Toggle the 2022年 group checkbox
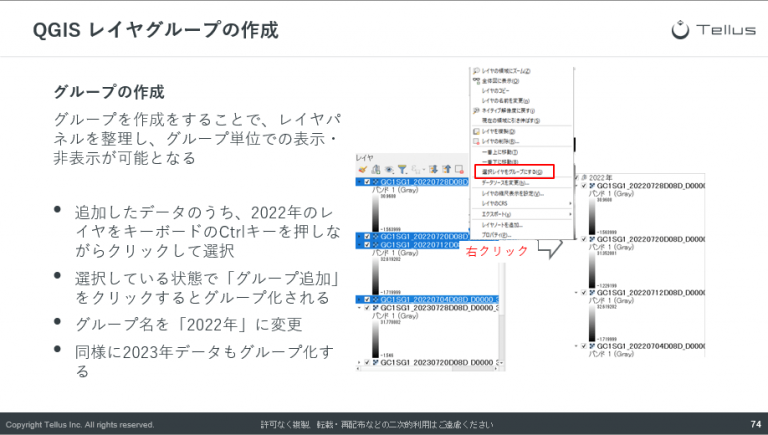Image resolution: width=768 pixels, height=435 pixels. (x=576, y=177)
